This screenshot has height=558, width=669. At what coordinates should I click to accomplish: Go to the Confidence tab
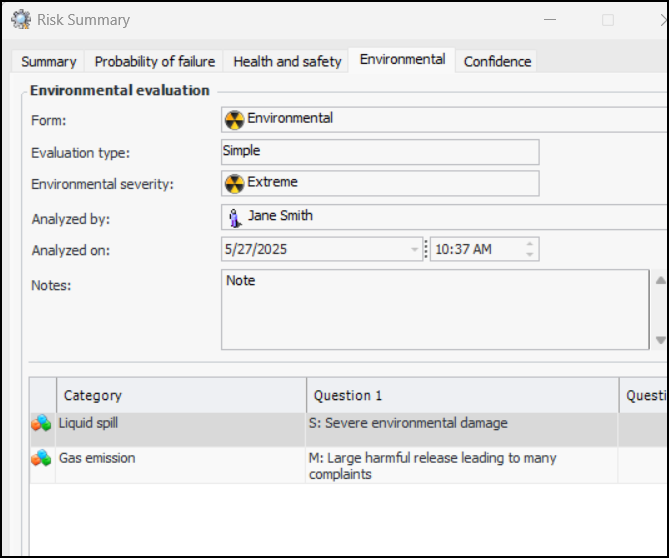(x=497, y=61)
